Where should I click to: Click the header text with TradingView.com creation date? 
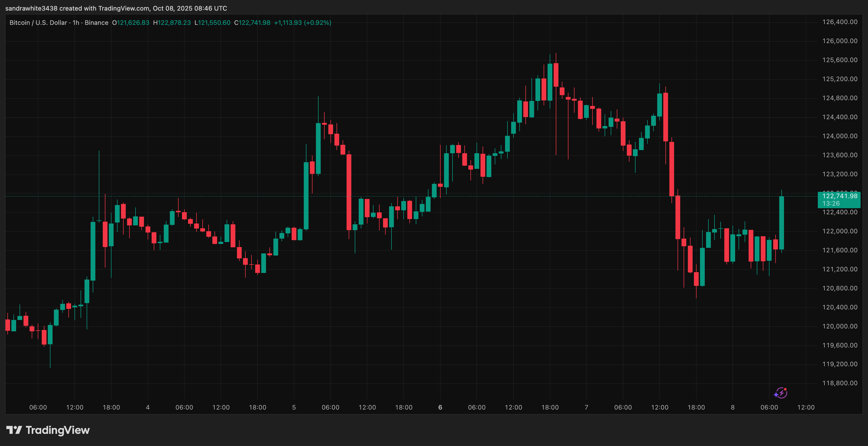[116, 8]
